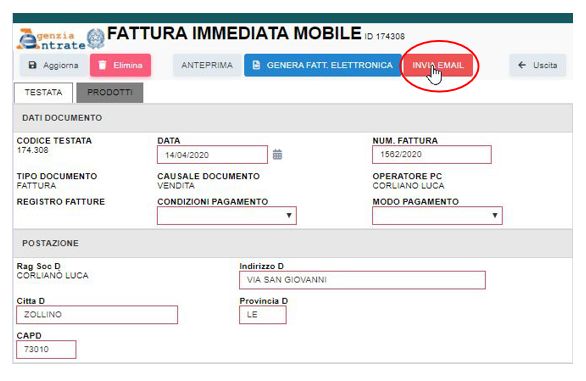Click the Citta D field ZOLLINO
Screen dimensions: 586x381
coord(97,314)
